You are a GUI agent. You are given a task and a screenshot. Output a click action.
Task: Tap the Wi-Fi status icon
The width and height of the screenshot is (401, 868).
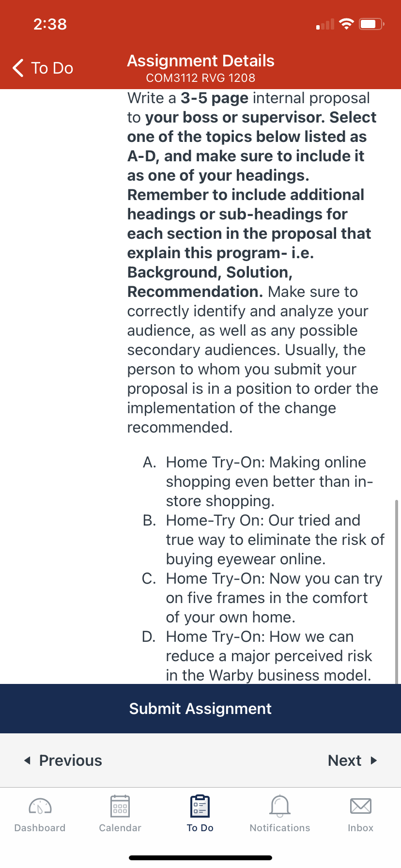click(346, 24)
